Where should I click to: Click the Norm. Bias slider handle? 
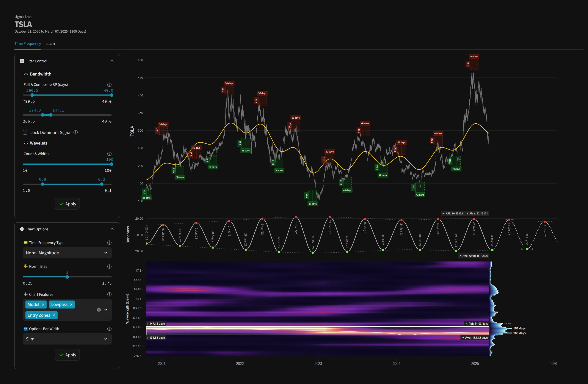pos(67,277)
